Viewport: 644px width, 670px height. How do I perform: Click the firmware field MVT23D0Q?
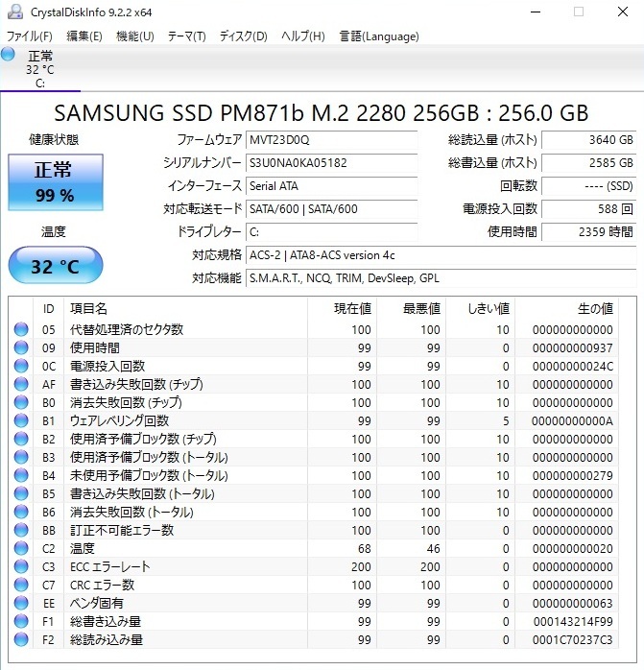coord(332,140)
